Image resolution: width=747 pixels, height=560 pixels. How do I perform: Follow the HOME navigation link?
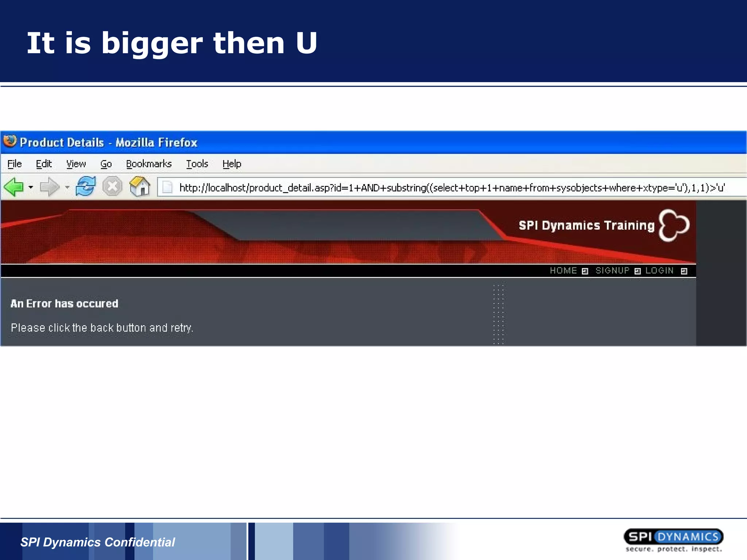[563, 271]
